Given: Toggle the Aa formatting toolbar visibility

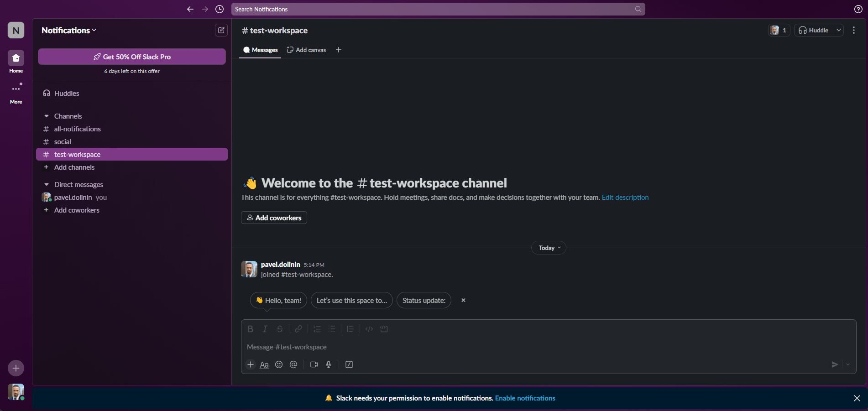Looking at the screenshot, I should click(x=264, y=364).
